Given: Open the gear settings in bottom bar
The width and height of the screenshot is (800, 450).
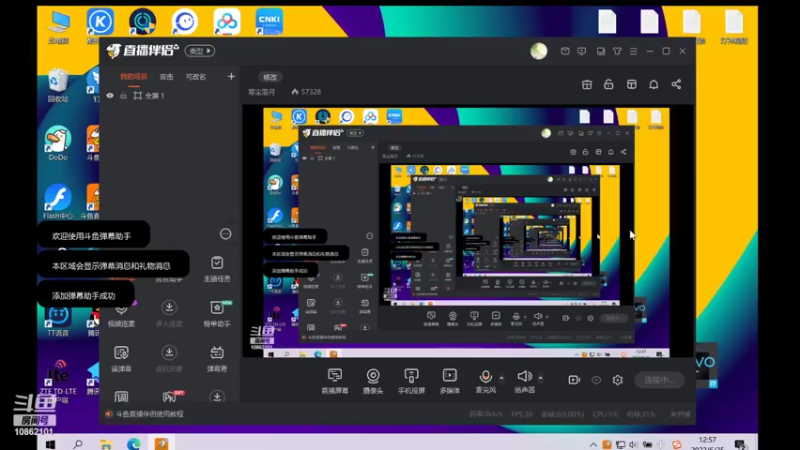Looking at the screenshot, I should (x=617, y=380).
